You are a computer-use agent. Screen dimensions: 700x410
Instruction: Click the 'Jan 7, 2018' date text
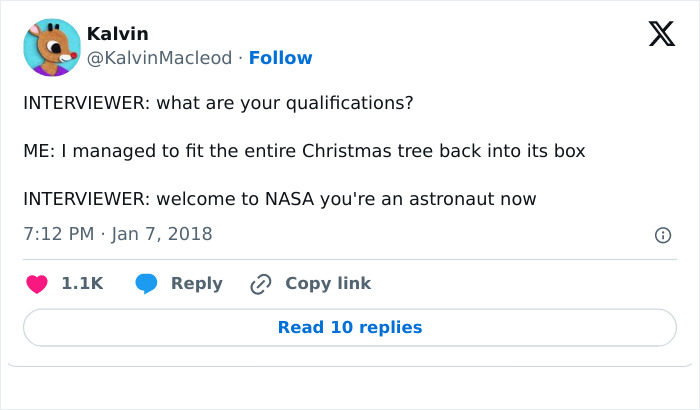click(x=163, y=234)
